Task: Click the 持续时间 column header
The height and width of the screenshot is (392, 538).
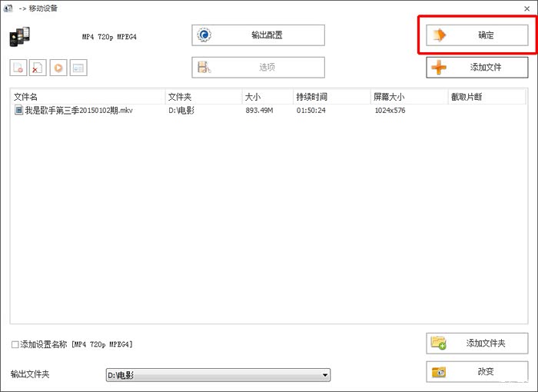Action: [x=332, y=97]
